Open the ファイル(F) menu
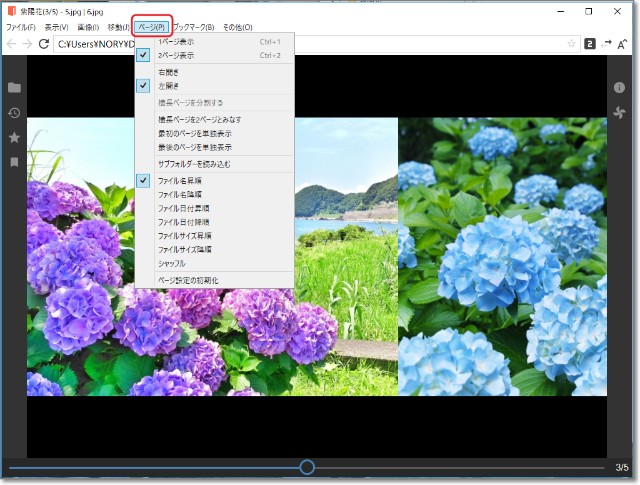This screenshot has width=640, height=485. tap(20, 27)
